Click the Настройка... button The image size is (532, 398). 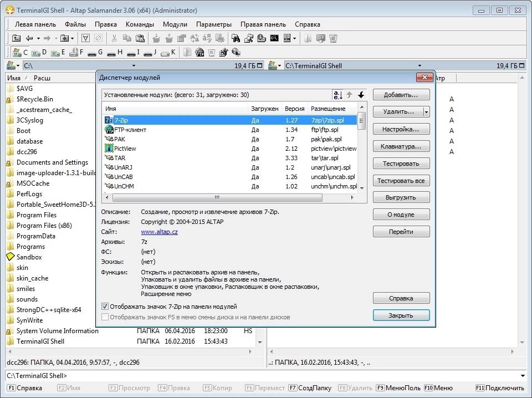pos(401,129)
